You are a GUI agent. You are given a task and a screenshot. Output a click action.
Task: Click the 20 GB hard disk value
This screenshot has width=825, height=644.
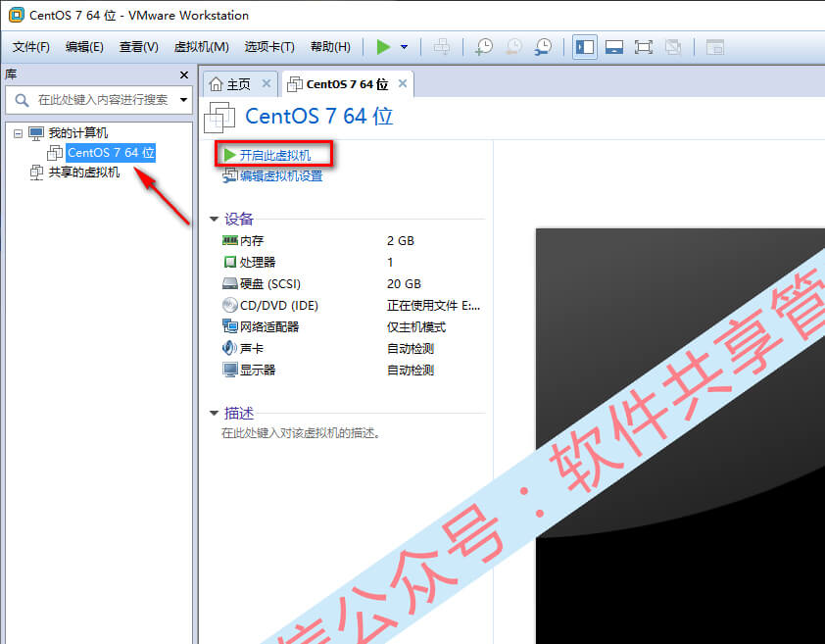point(404,284)
